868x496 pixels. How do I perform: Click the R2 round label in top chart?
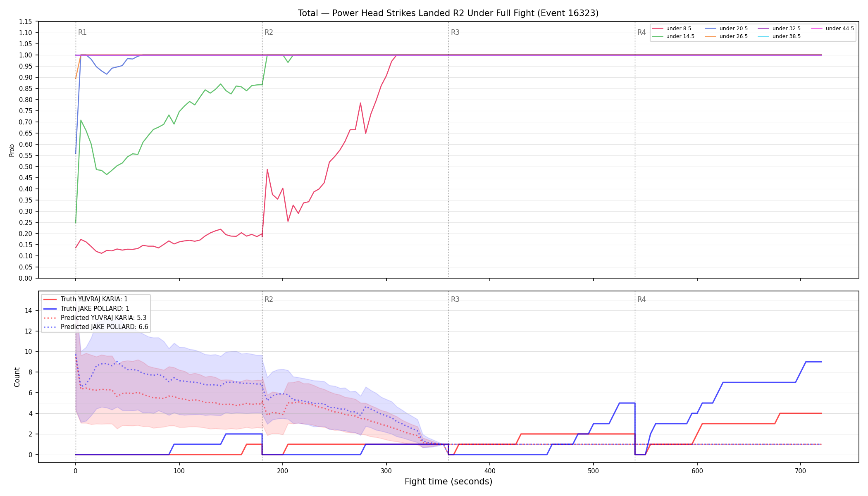(269, 32)
